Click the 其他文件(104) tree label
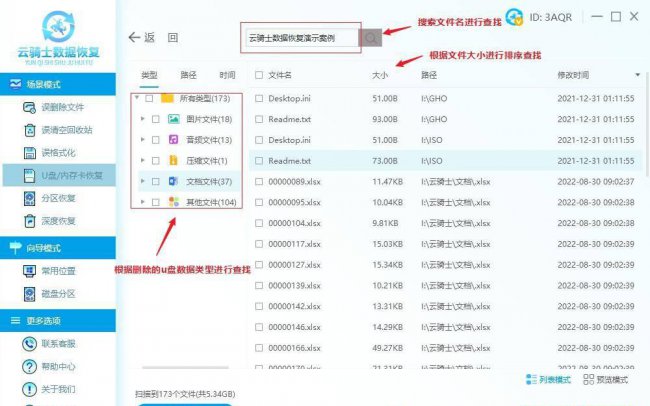 (x=211, y=202)
